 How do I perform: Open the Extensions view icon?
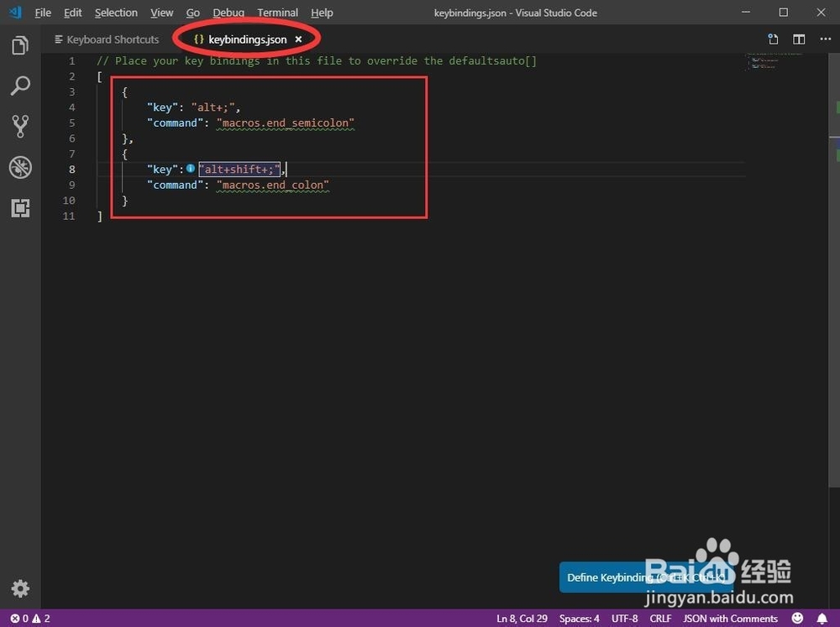pyautogui.click(x=20, y=208)
